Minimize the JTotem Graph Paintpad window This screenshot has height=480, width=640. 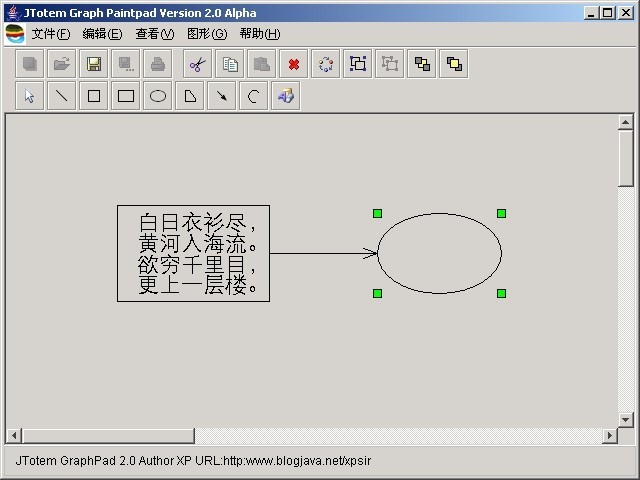point(591,13)
